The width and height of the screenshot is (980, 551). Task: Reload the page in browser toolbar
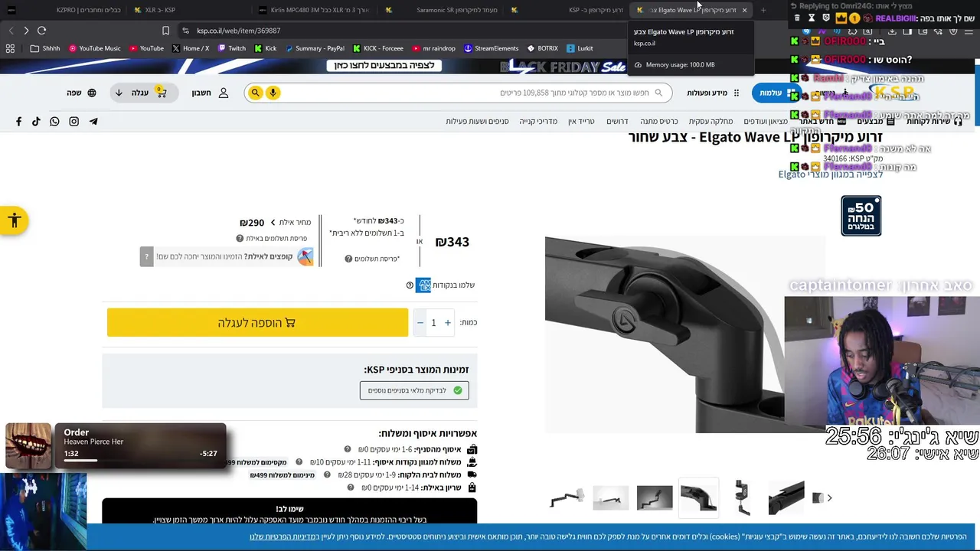(42, 31)
